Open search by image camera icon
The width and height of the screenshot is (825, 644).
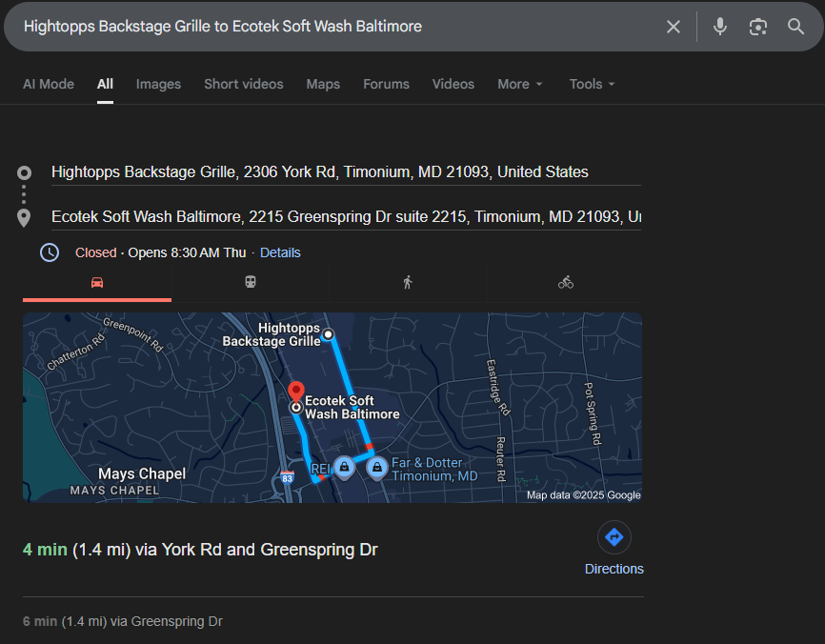pyautogui.click(x=758, y=27)
